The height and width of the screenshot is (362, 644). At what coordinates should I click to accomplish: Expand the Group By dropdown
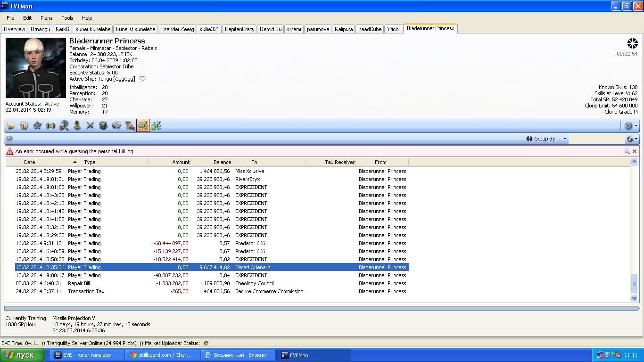(x=547, y=139)
